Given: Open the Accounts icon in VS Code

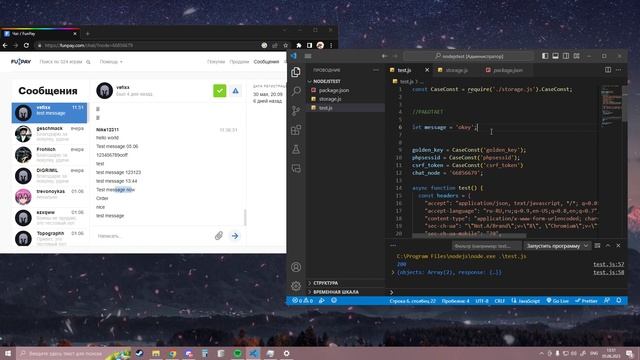Looking at the screenshot, I should coord(296,267).
